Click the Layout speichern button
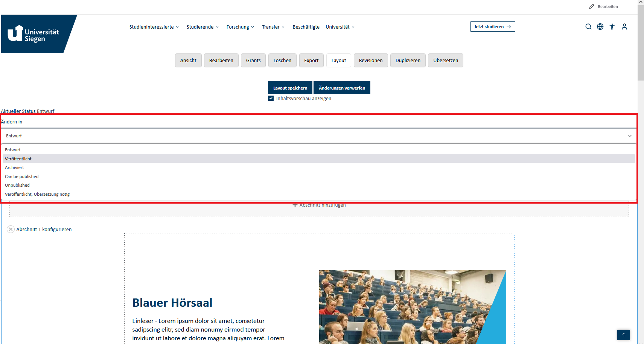The image size is (644, 344). (290, 87)
